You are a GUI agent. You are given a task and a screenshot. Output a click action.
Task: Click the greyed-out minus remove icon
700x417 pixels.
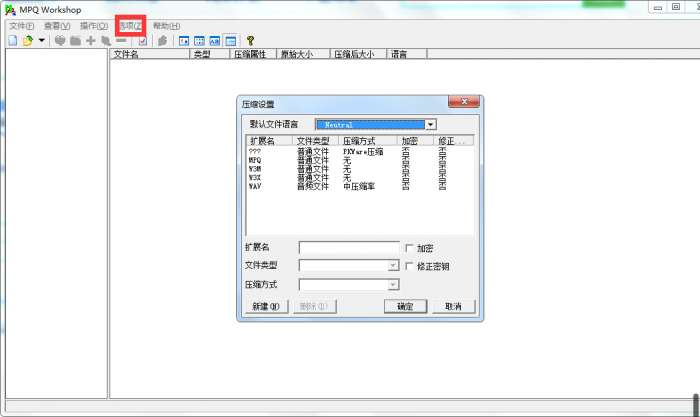pyautogui.click(x=121, y=40)
